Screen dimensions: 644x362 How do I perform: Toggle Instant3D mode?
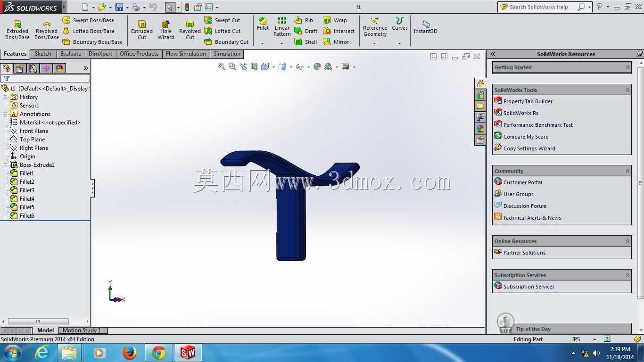[425, 27]
